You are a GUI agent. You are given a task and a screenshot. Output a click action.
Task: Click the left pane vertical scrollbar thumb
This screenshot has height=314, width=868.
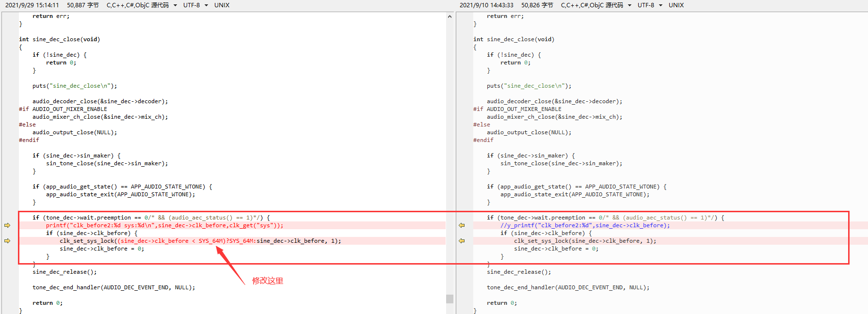450,298
